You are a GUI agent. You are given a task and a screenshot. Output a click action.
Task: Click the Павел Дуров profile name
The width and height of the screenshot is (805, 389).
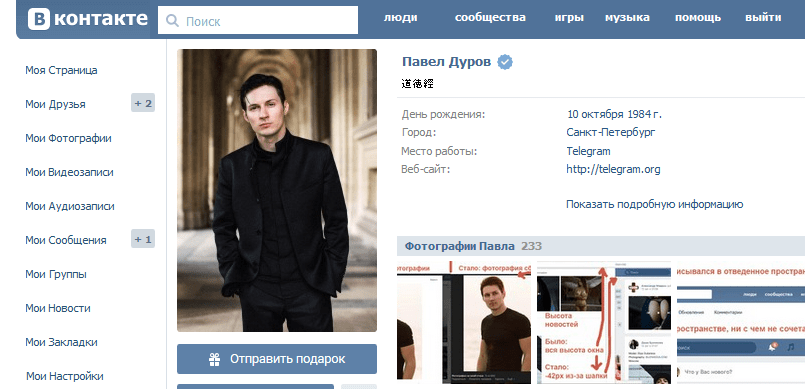pyautogui.click(x=447, y=62)
